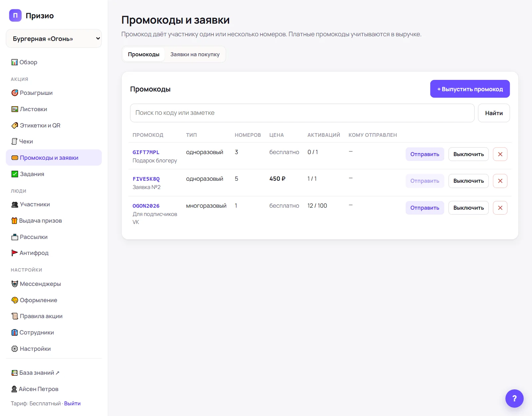Focus the search by code field
Viewport: 532px width, 416px height.
302,113
